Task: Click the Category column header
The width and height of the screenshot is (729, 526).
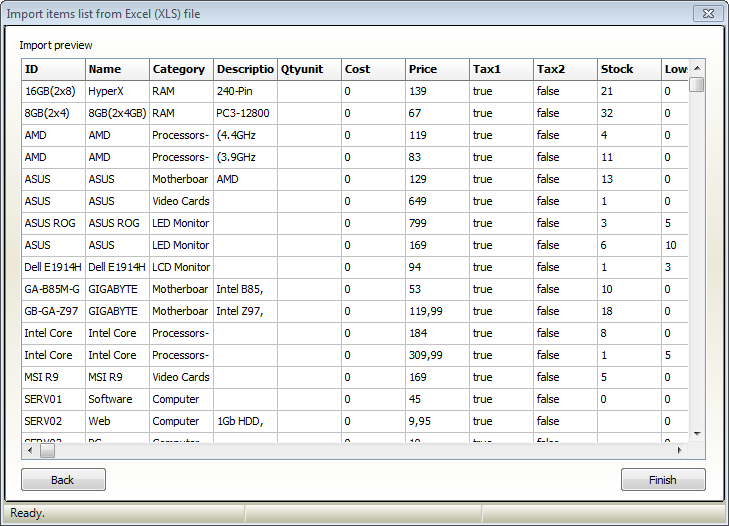Action: point(181,69)
